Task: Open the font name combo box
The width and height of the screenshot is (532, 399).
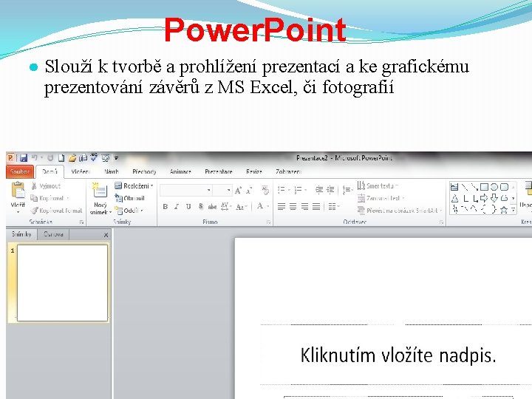Action: tap(186, 191)
